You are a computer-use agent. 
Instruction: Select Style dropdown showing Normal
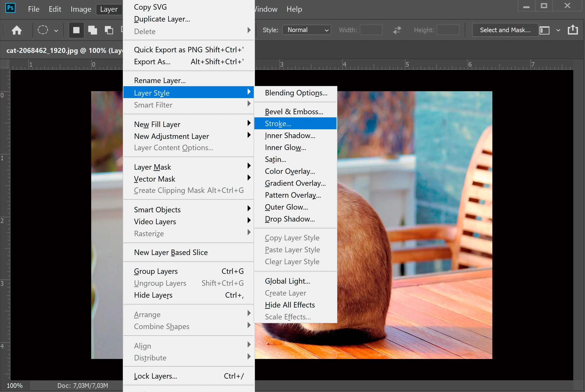306,30
